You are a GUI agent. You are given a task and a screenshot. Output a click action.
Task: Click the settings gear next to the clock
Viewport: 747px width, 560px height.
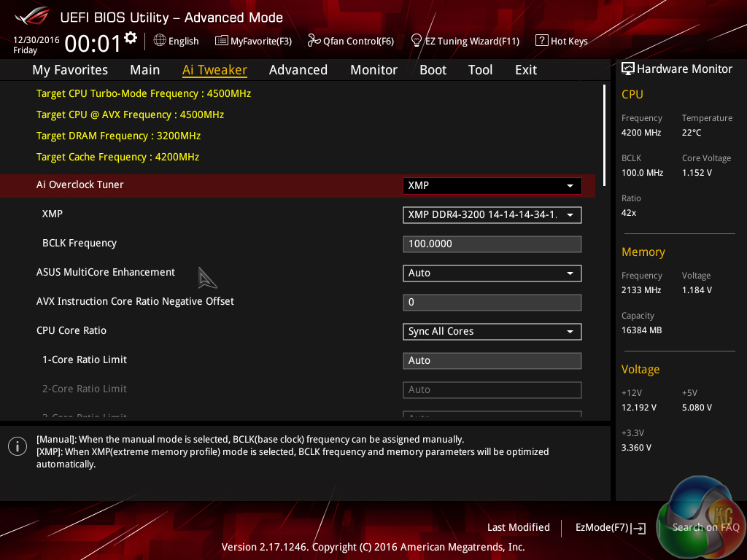(131, 38)
